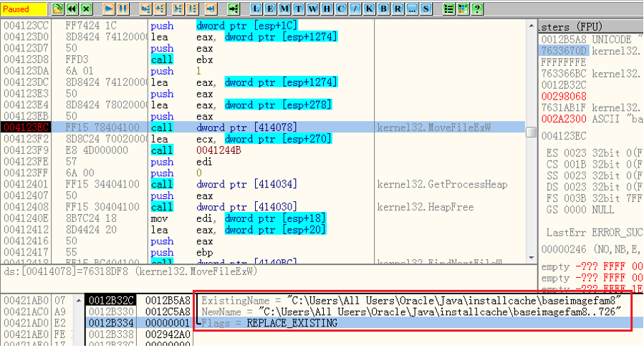Click the EIP value 004123EC in registers
This screenshot has width=644, height=348.
click(x=563, y=136)
